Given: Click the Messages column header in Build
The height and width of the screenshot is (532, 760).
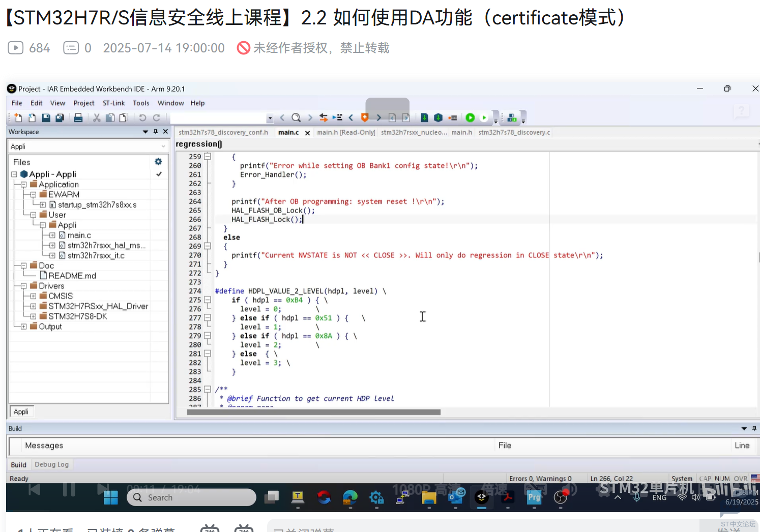Looking at the screenshot, I should pyautogui.click(x=44, y=446).
